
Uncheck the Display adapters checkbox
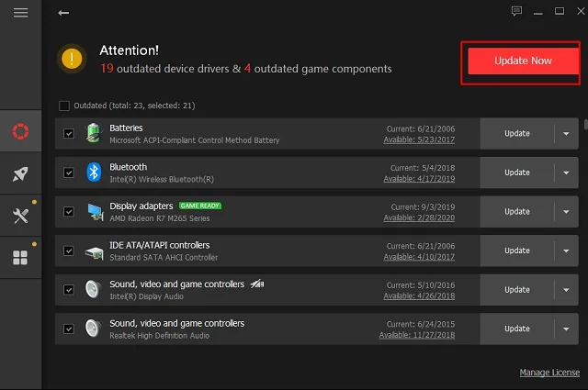(x=69, y=212)
